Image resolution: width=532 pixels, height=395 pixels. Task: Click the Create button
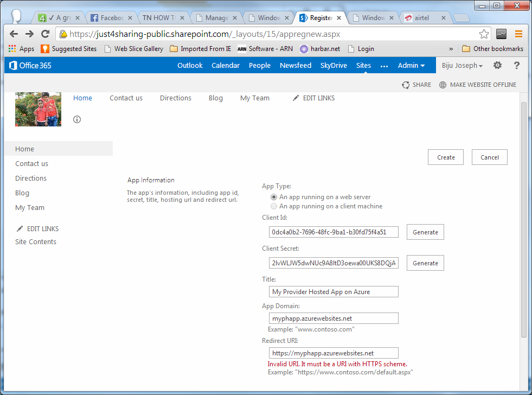click(445, 157)
